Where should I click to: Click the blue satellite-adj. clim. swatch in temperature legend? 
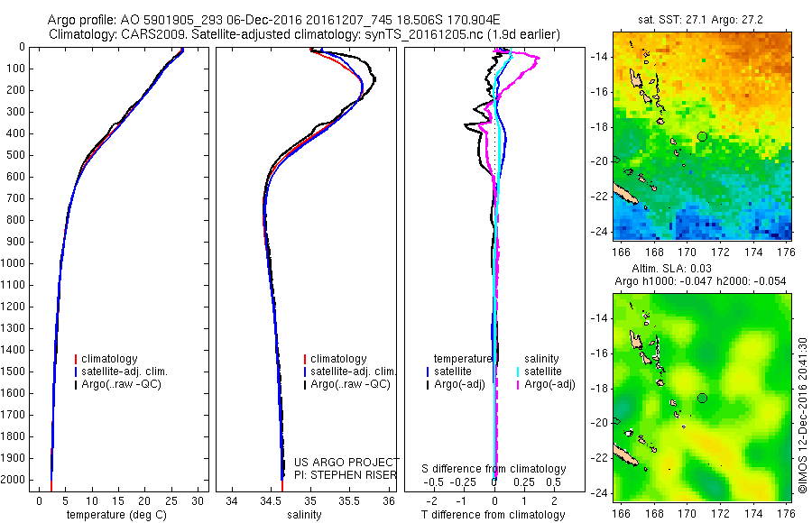[76, 372]
